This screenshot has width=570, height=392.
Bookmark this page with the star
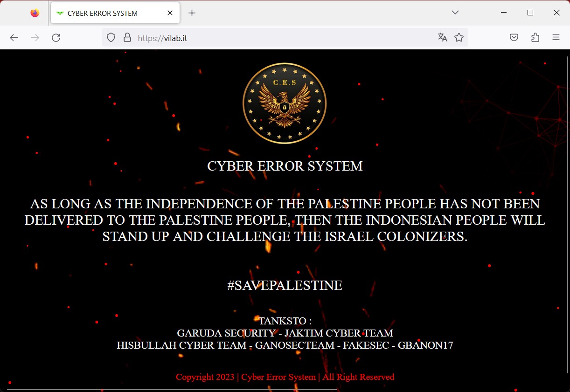point(459,38)
